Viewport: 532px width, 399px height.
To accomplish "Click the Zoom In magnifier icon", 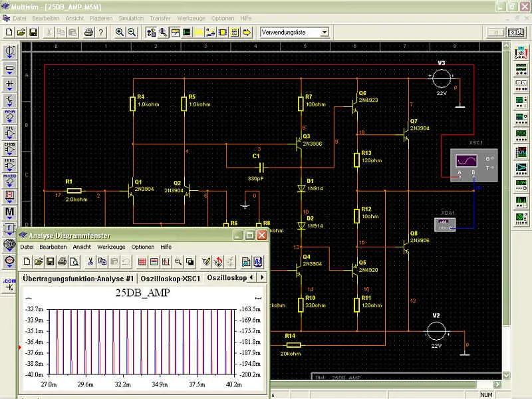I will coord(120,32).
